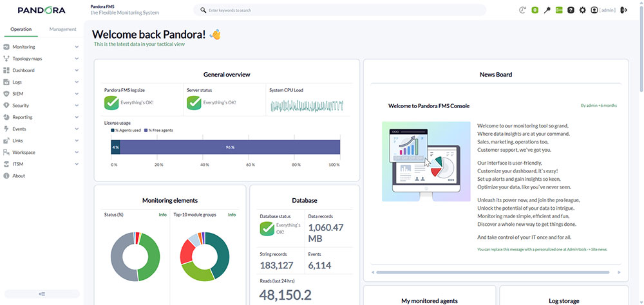Viewport: 644px width, 305px height.
Task: Toggle the % Agents used legend swatch
Action: pyautogui.click(x=113, y=130)
